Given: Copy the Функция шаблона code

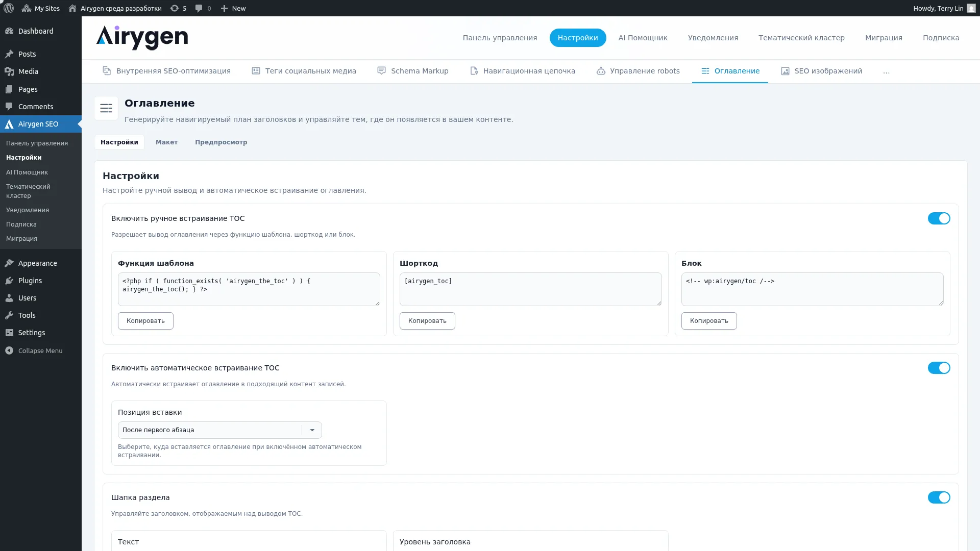Looking at the screenshot, I should tap(145, 321).
